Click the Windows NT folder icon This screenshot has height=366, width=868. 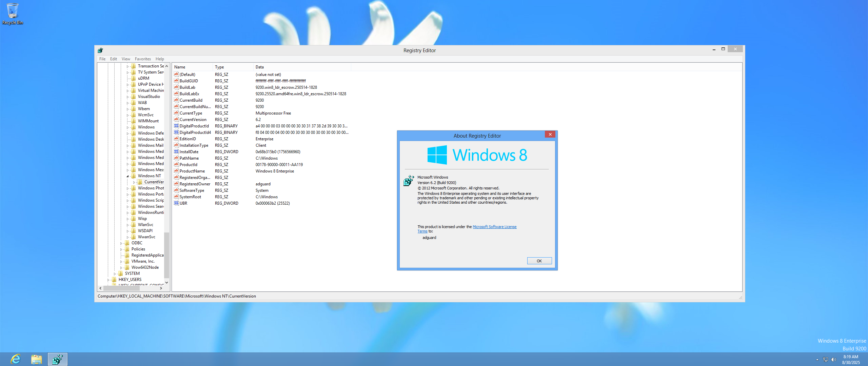134,176
